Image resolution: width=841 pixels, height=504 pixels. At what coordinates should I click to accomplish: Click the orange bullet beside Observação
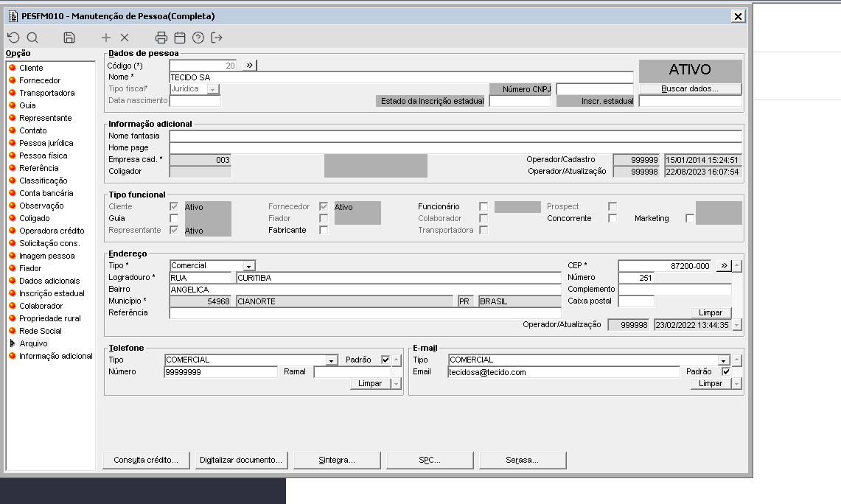13,206
